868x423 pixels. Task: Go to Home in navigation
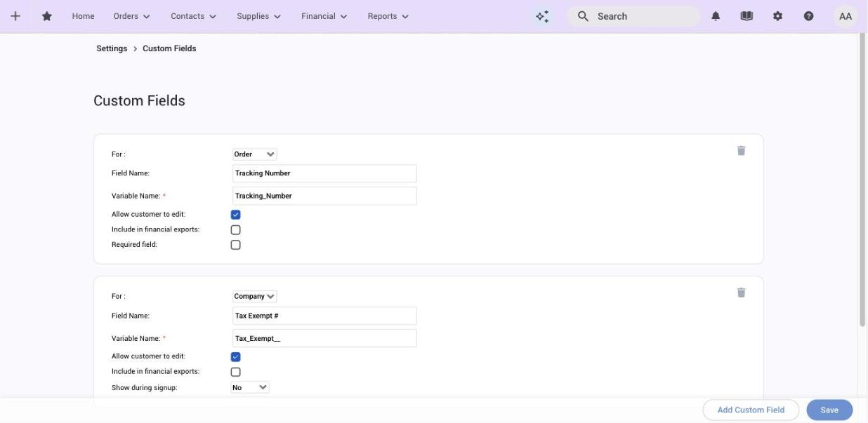coord(83,16)
